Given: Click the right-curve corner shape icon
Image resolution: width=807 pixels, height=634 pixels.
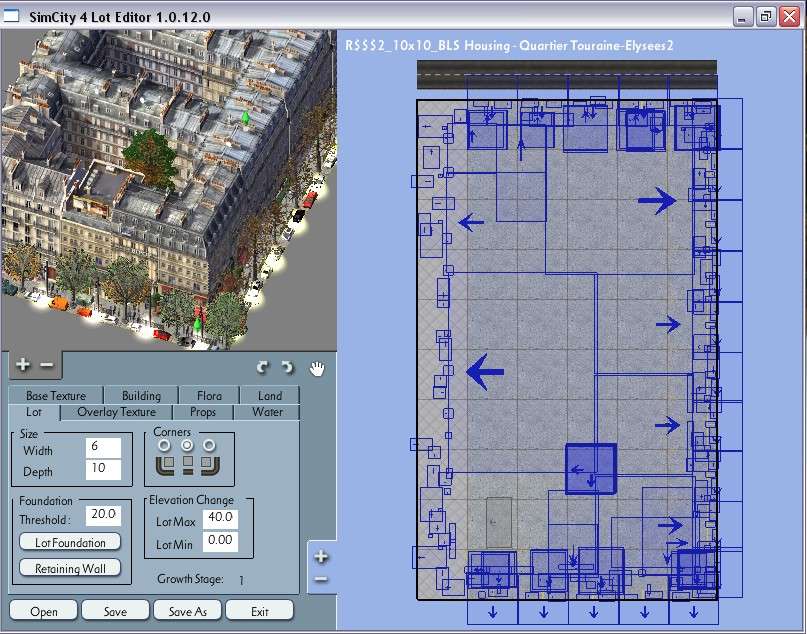Looking at the screenshot, I should point(210,465).
